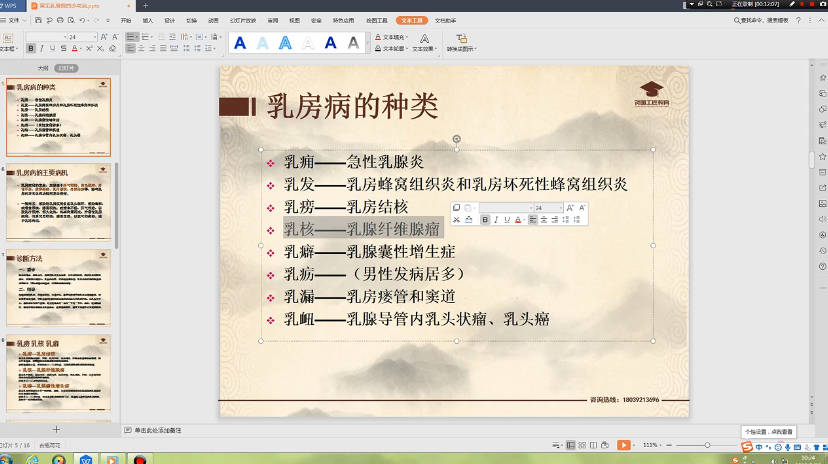Click the cut icon in mini toolbar
Image resolution: width=828 pixels, height=464 pixels.
point(457,220)
